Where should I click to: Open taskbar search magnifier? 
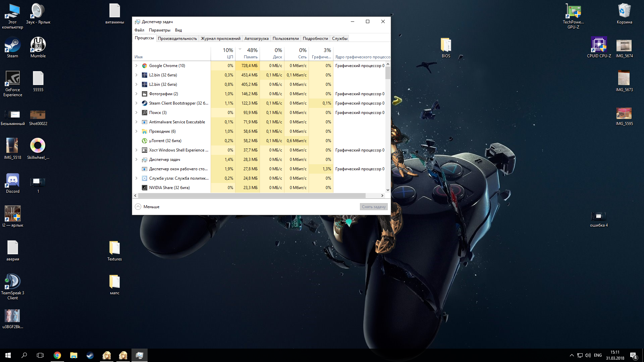[24, 355]
